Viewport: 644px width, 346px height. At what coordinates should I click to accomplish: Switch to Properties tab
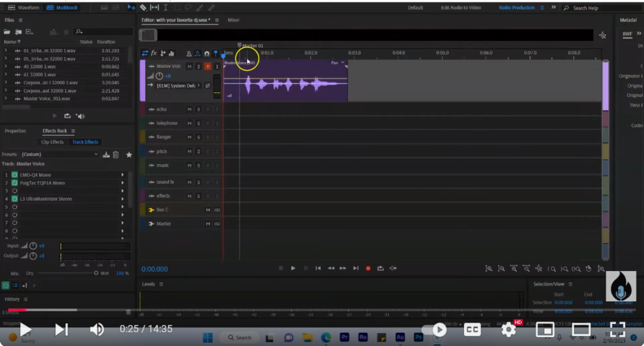[x=15, y=131]
